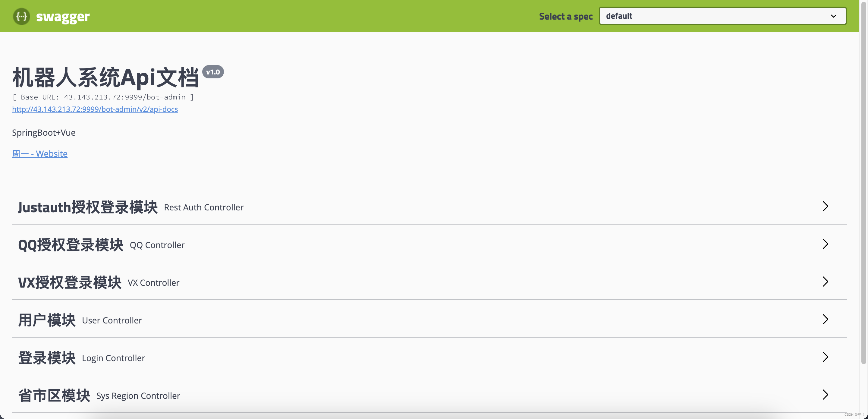The image size is (868, 419).
Task: Click the Base URL text line
Action: pos(103,97)
